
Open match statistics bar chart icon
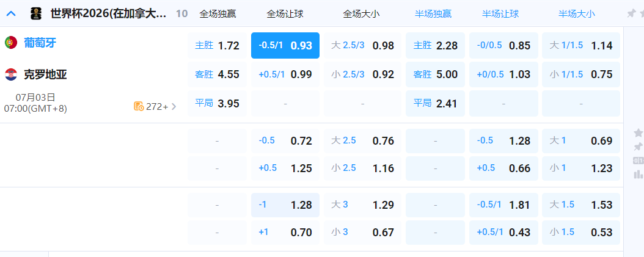click(x=639, y=175)
